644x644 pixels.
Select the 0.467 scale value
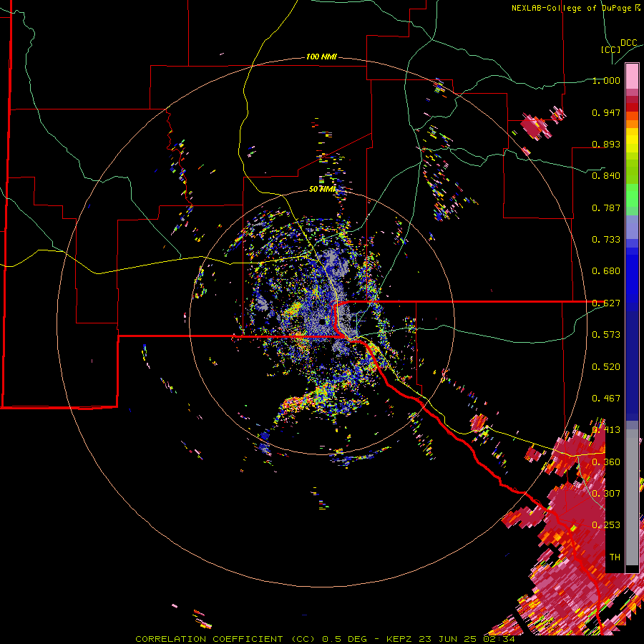click(x=606, y=399)
